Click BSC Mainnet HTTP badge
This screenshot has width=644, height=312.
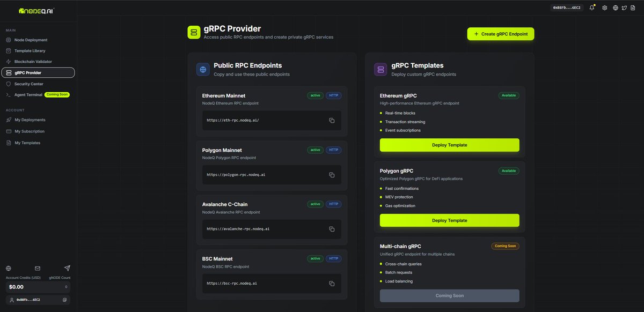(333, 258)
